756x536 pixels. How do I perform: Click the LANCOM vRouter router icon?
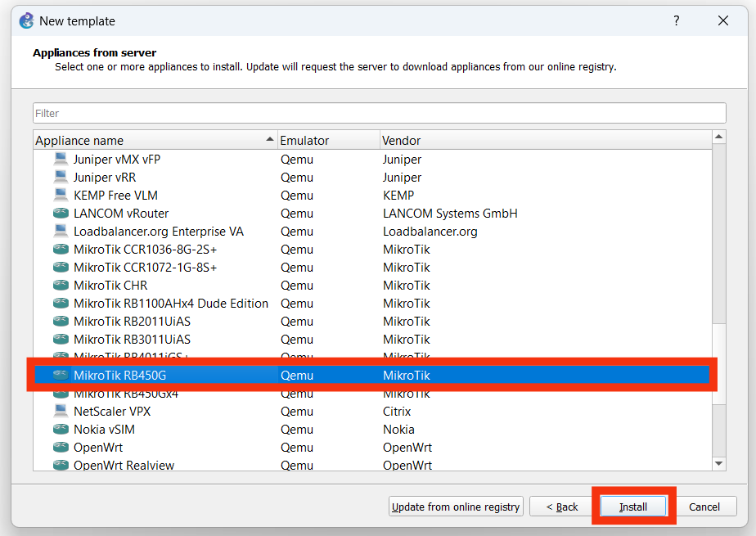coord(61,214)
